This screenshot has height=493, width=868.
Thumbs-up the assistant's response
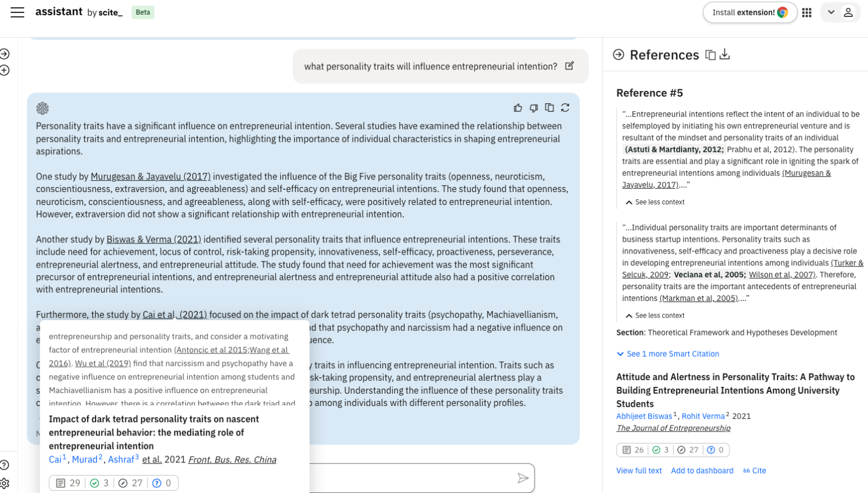pos(518,107)
